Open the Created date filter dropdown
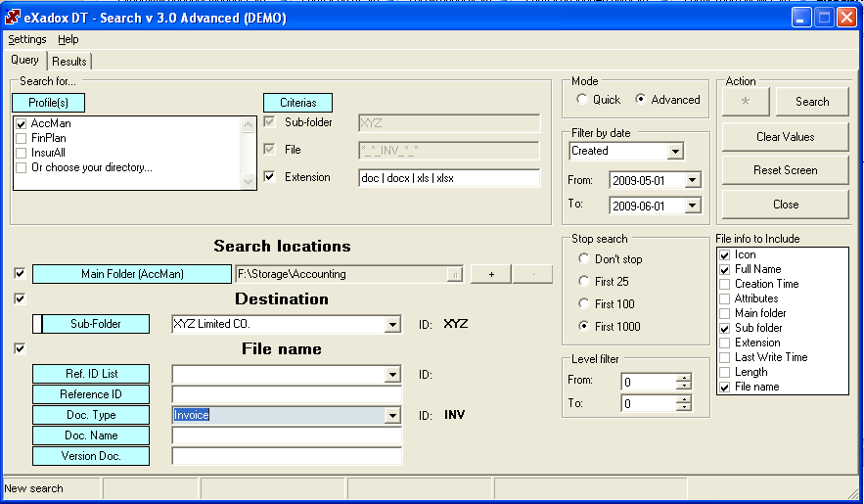Screen dimensions: 864x504 675,152
